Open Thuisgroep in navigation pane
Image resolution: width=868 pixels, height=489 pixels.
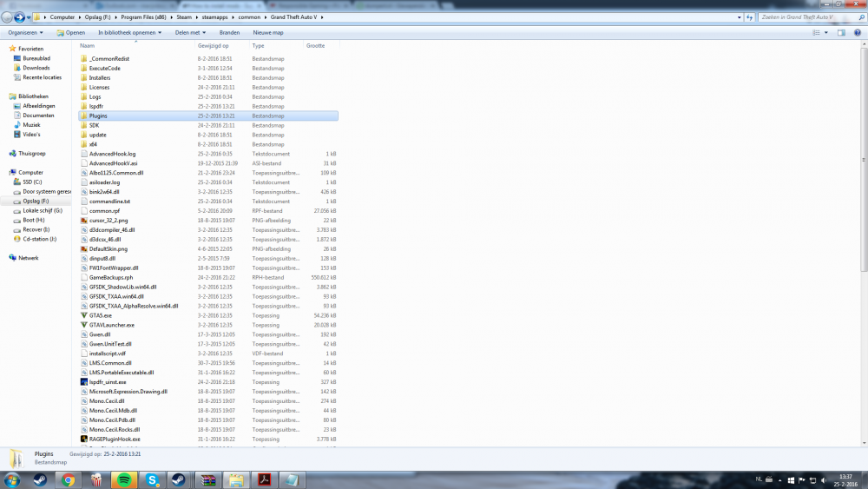click(32, 154)
